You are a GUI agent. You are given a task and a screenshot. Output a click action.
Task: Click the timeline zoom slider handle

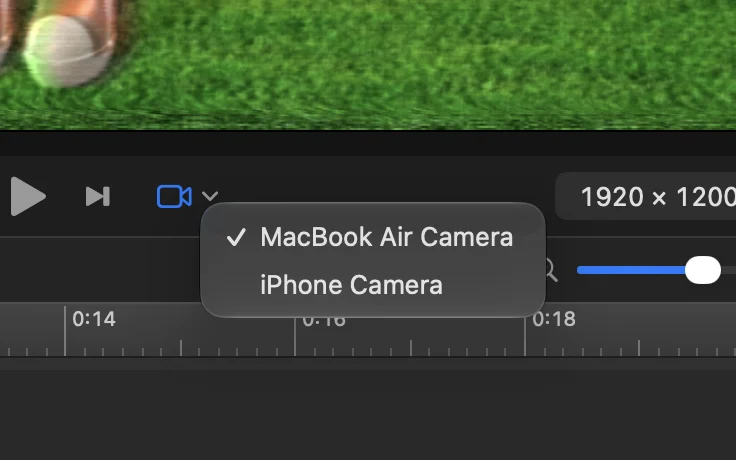(703, 270)
